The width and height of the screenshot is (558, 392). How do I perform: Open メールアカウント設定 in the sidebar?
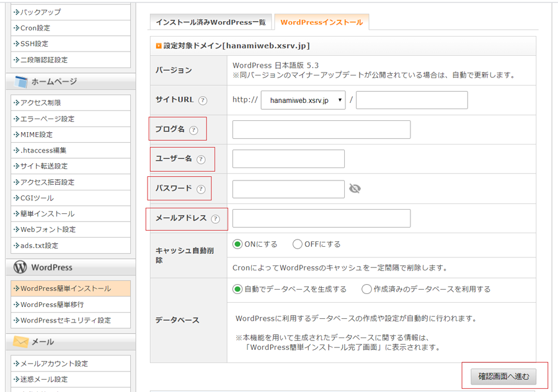point(71,363)
